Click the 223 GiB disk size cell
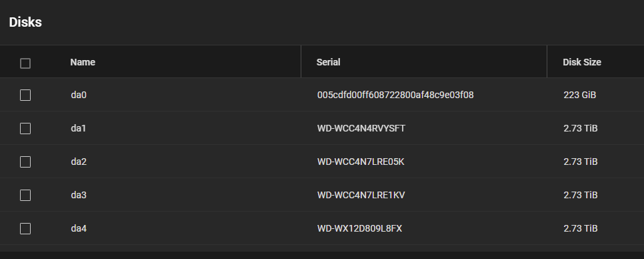The width and height of the screenshot is (644, 259). pos(579,95)
